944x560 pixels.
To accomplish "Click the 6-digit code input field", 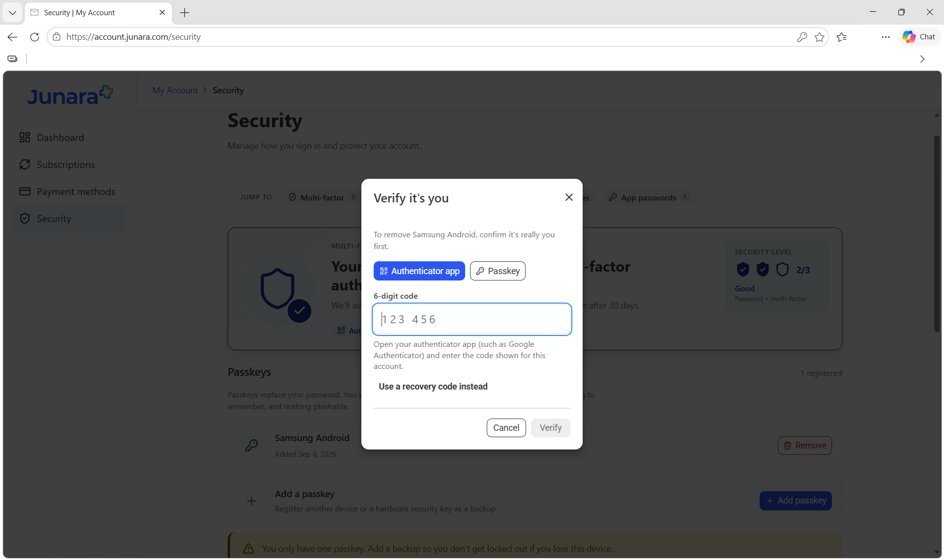I will click(x=472, y=319).
